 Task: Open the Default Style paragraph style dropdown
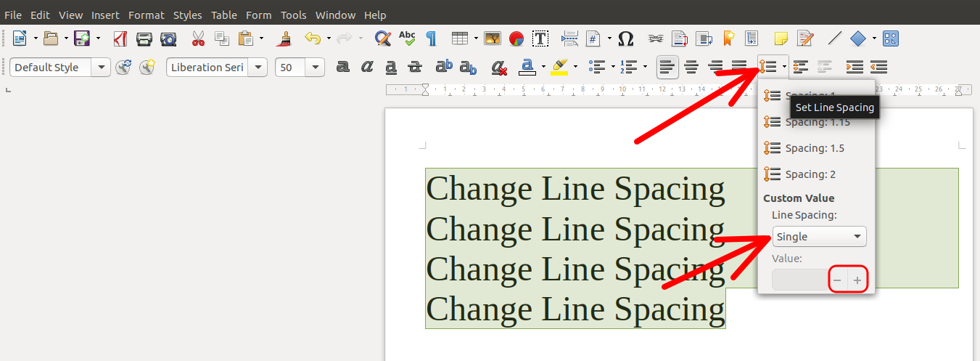click(x=101, y=67)
